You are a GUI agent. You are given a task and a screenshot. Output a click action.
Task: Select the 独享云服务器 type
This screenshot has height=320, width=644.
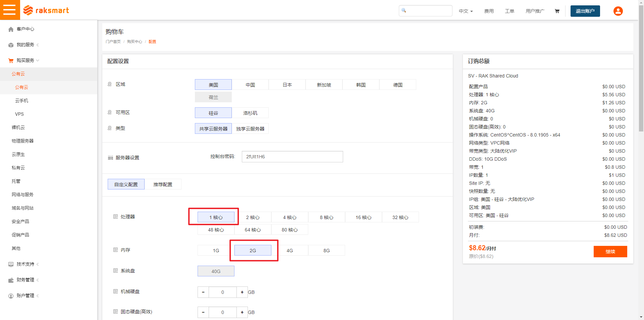pyautogui.click(x=250, y=128)
